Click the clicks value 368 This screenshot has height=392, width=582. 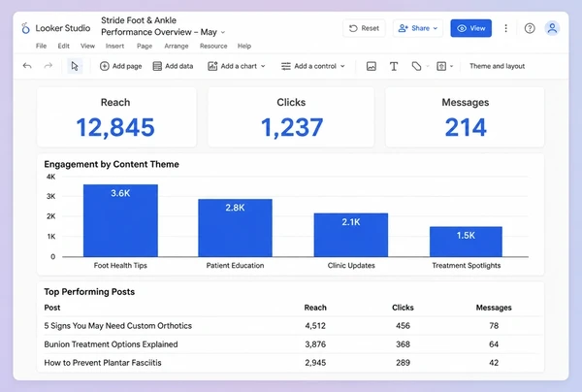403,344
